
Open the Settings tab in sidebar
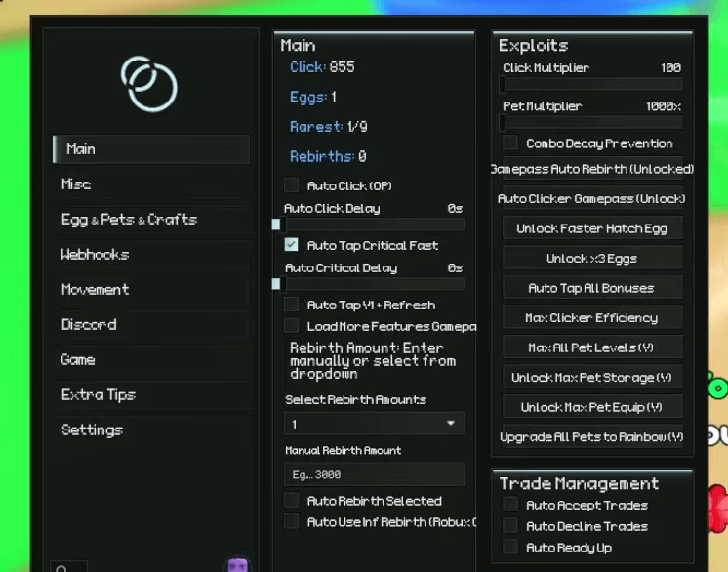tap(151, 429)
